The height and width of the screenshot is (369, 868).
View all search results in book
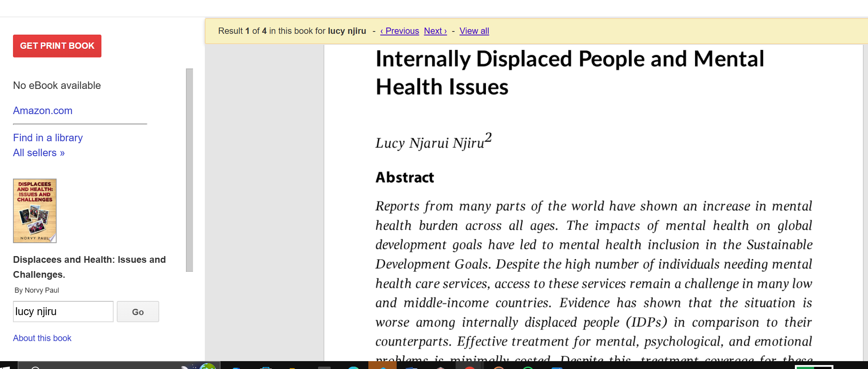click(474, 31)
